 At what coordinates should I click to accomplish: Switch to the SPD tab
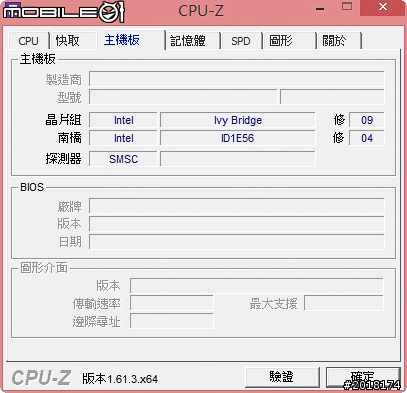pyautogui.click(x=241, y=41)
